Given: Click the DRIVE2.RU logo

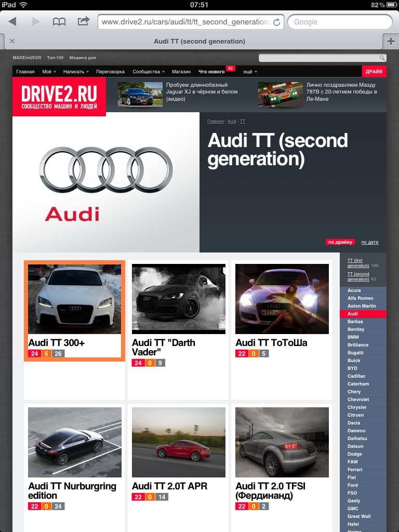Looking at the screenshot, I should (x=59, y=97).
